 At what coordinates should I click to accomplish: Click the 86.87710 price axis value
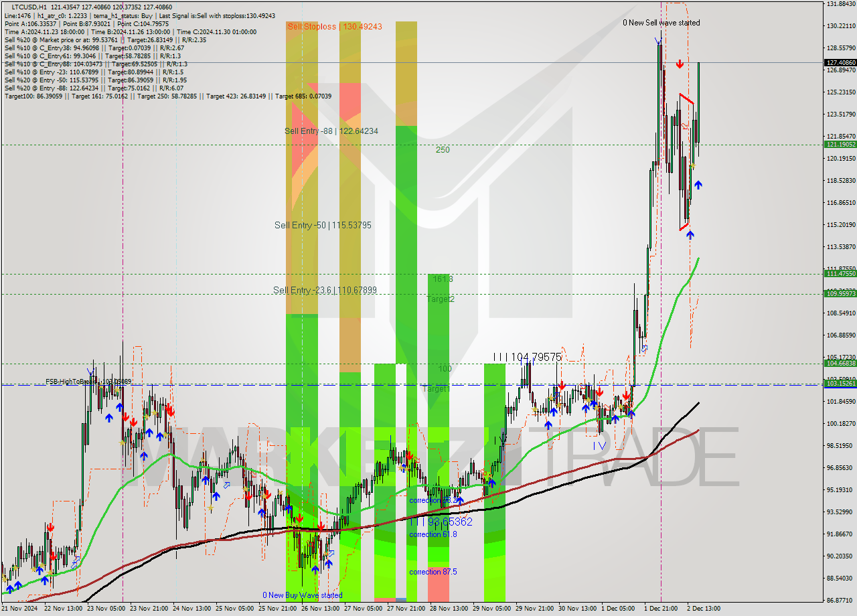pos(841,601)
